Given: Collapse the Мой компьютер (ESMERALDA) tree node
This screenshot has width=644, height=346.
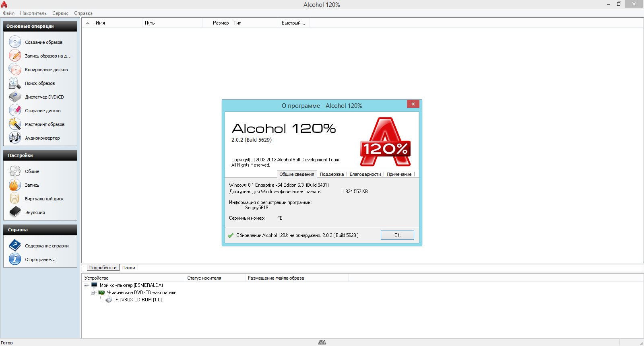Looking at the screenshot, I should 86,285.
